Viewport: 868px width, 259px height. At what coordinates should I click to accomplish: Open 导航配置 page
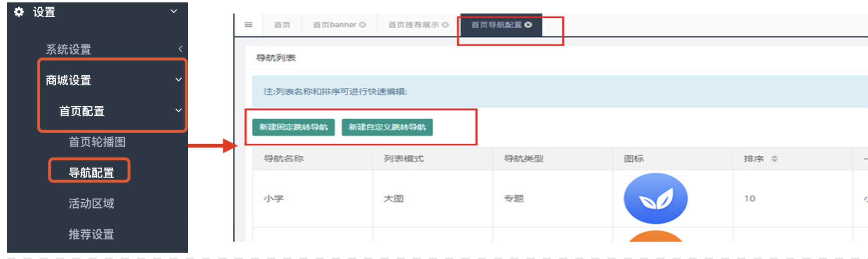[91, 173]
